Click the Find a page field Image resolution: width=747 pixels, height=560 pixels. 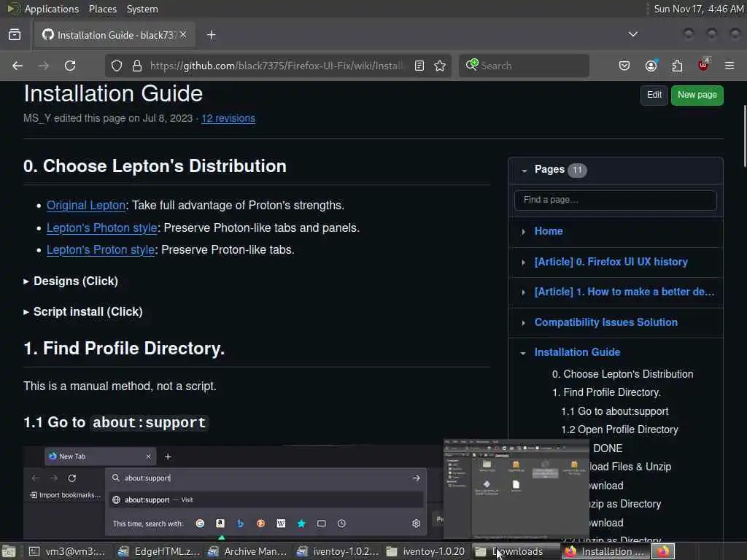tap(615, 200)
